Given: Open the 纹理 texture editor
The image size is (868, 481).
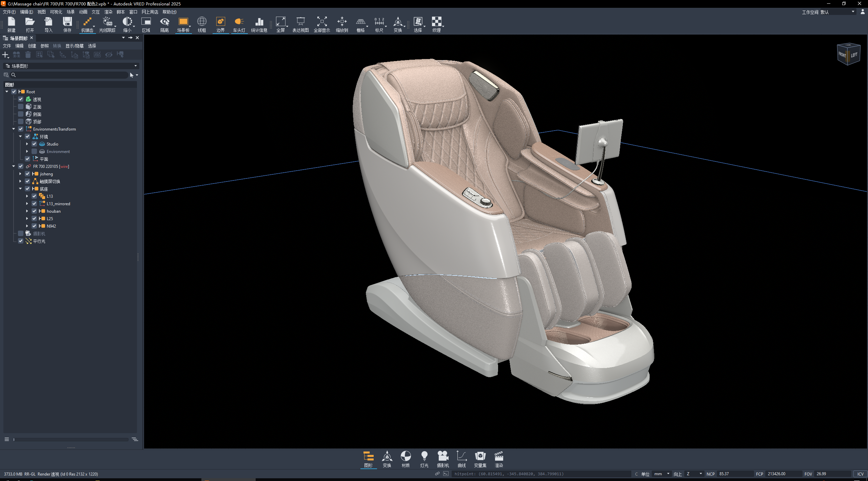Looking at the screenshot, I should [437, 24].
